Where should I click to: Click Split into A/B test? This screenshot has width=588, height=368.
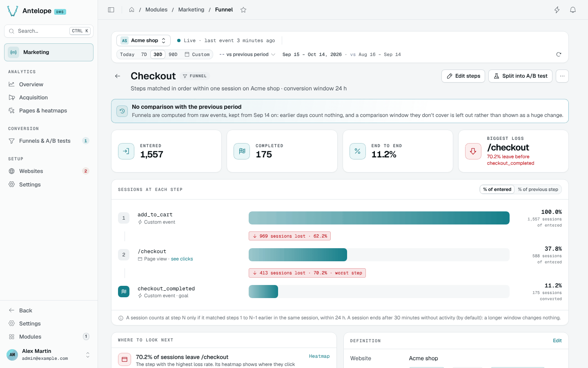pos(520,76)
